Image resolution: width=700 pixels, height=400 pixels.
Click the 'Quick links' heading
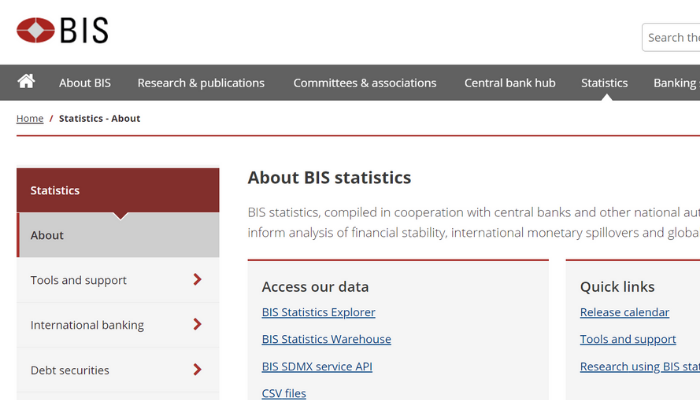click(x=617, y=287)
